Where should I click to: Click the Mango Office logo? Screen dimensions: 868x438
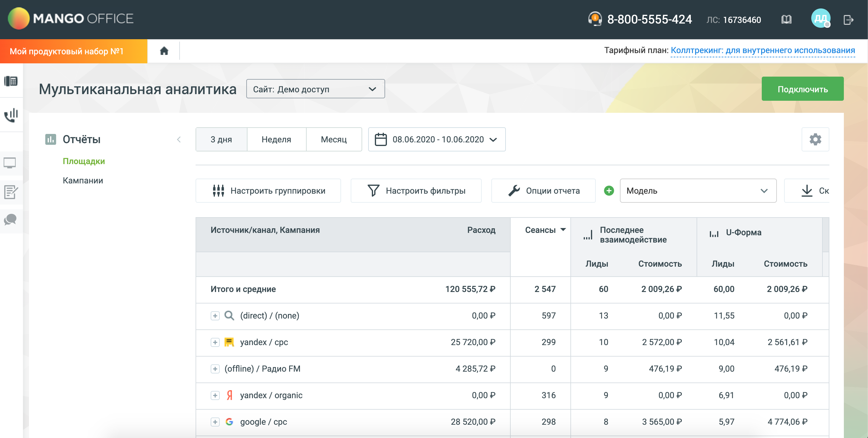70,18
